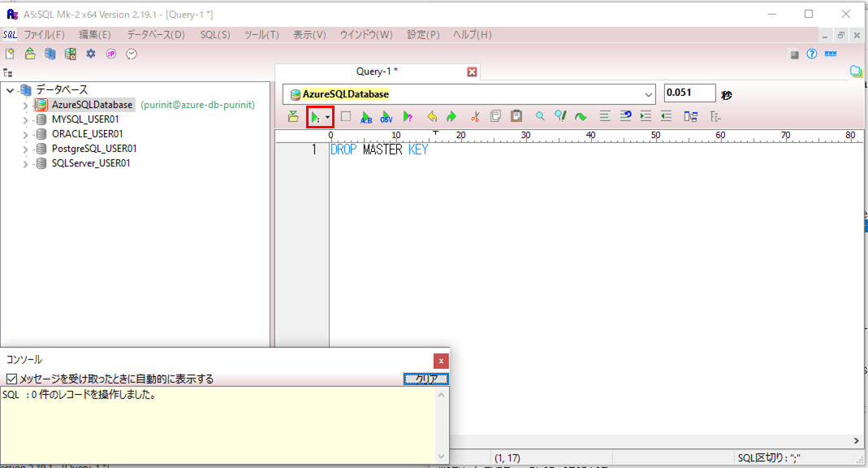This screenshot has height=468, width=868.
Task: Open the options gear icon in main toolbar
Action: [x=91, y=54]
